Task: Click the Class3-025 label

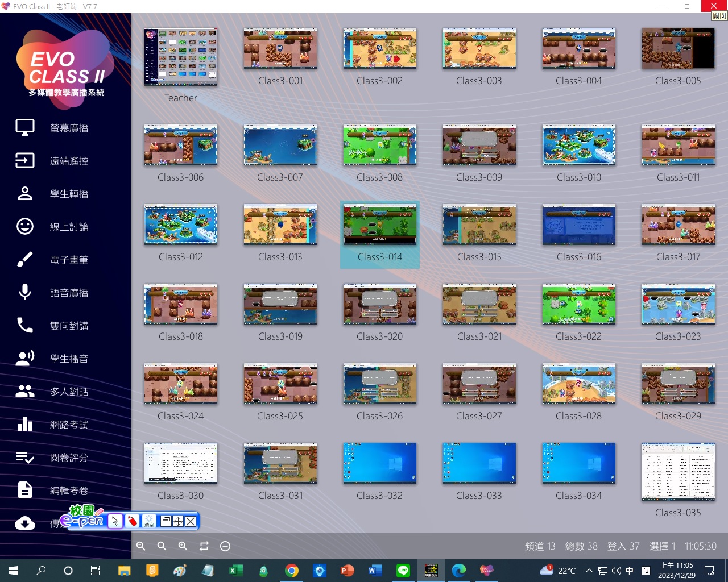Action: [x=280, y=416]
